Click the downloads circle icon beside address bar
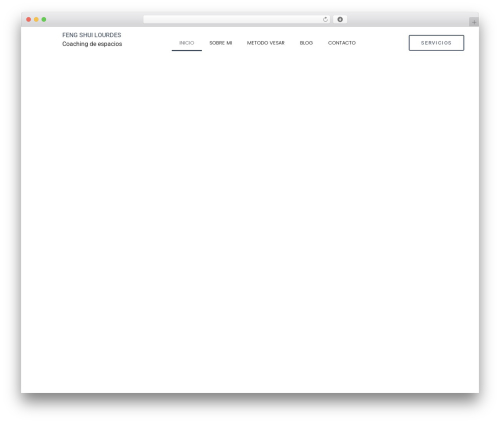The image size is (500, 423). (x=340, y=19)
